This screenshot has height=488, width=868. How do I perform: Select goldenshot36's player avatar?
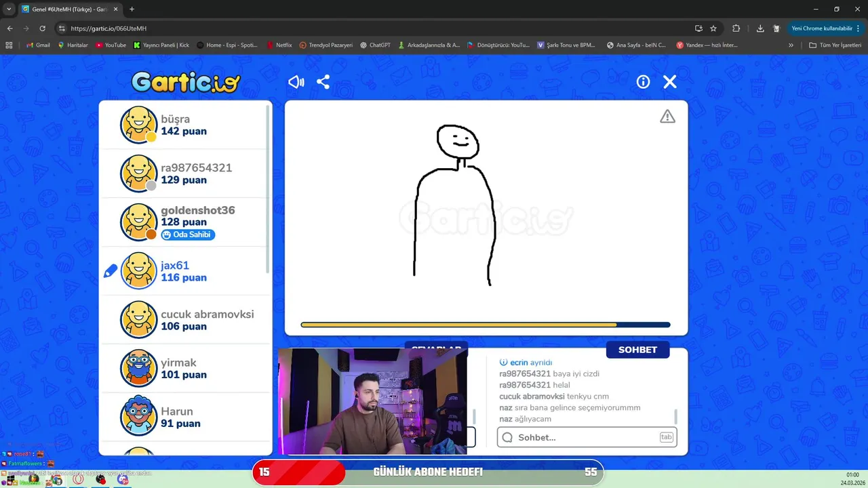coord(139,222)
